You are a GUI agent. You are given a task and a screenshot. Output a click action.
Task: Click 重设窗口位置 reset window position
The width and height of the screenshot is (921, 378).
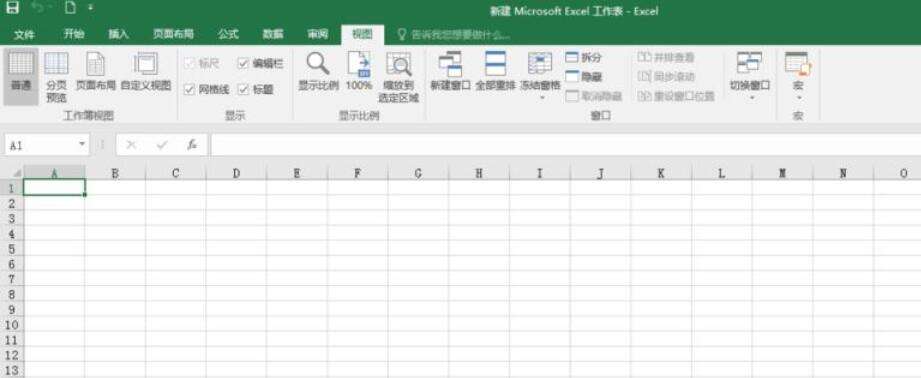[x=676, y=96]
